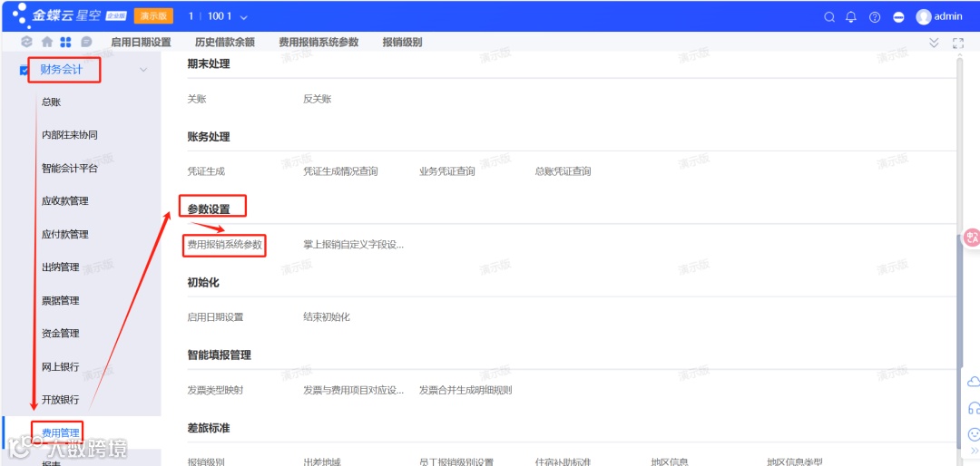
Task: Open the 关账 link
Action: click(197, 99)
